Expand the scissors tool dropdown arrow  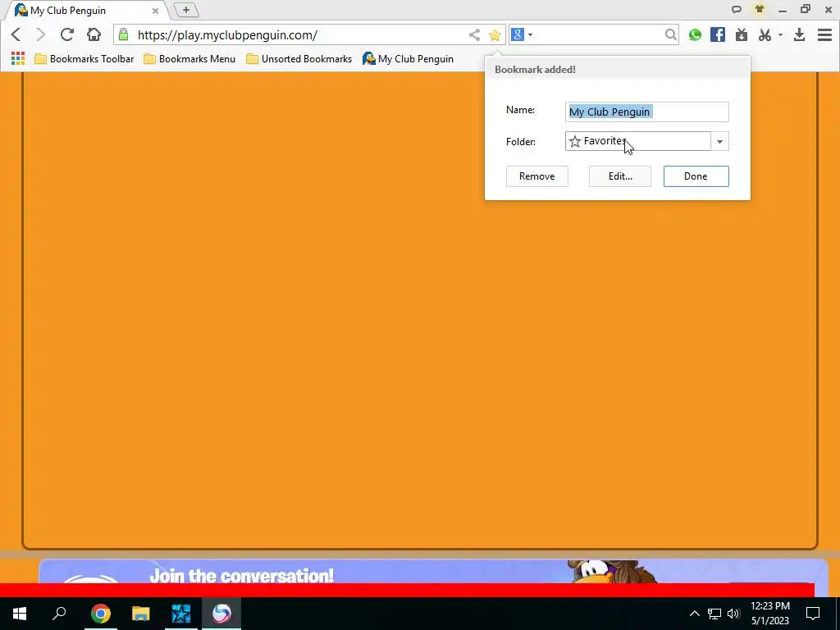pos(780,34)
